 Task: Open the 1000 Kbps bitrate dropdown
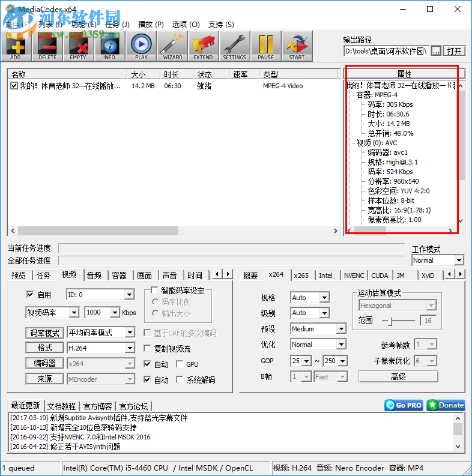(102, 312)
